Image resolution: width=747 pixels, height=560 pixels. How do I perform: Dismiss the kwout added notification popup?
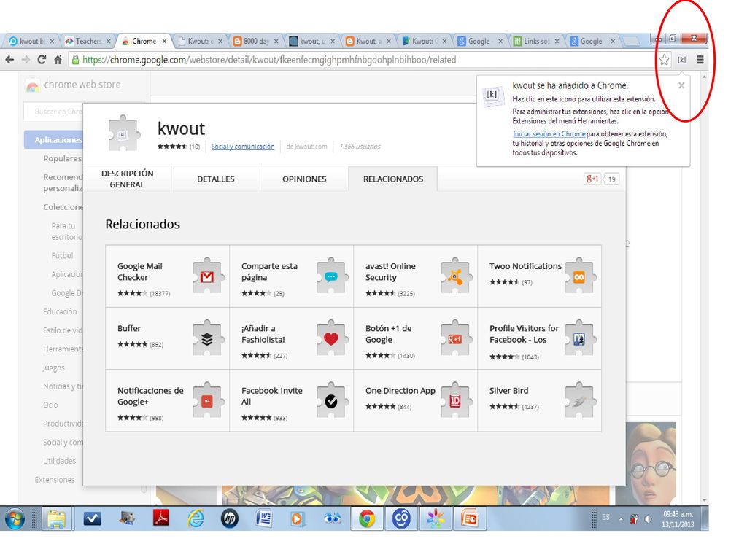[681, 85]
